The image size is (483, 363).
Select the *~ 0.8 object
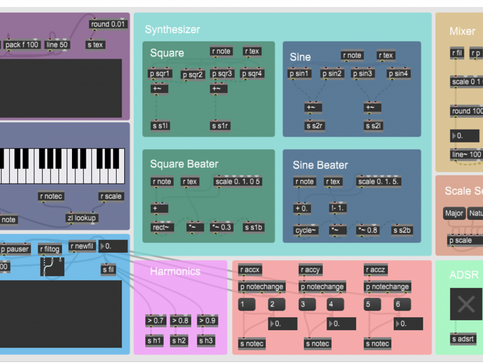[x=368, y=230]
